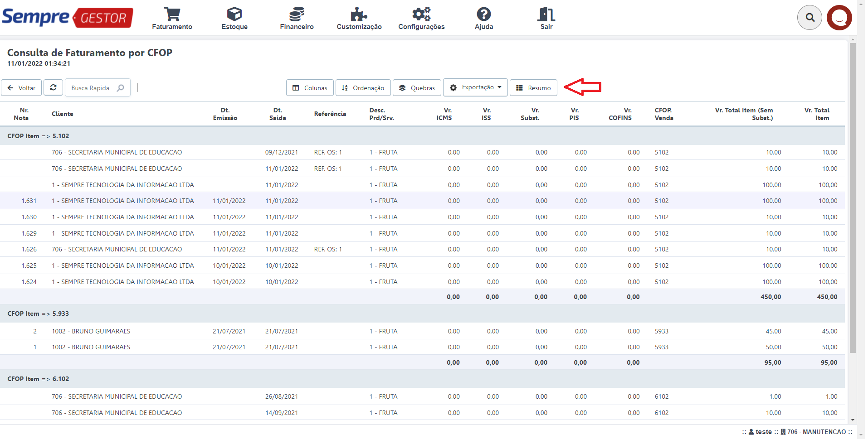Sort by Vr. COFINS column header
Screen dimensions: 868x439
point(620,114)
